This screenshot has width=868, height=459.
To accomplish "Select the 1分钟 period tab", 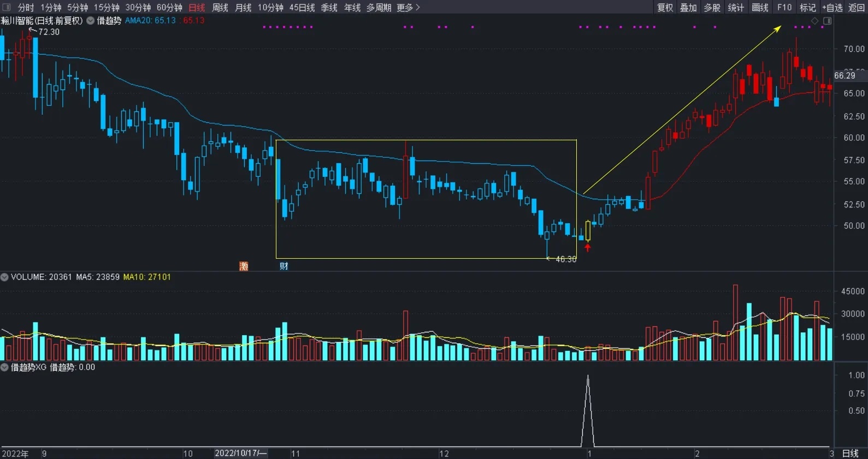I will point(51,8).
